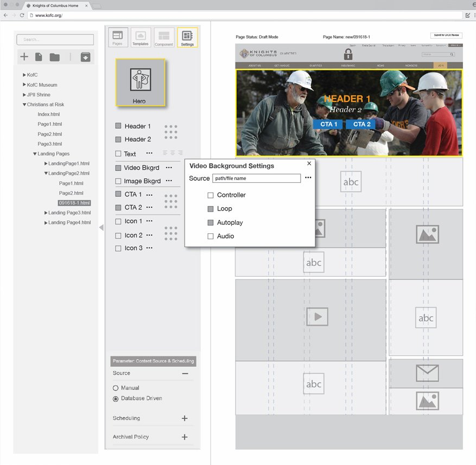The height and width of the screenshot is (465, 476).
Task: Open CTA 1 options ellipsis
Action: (149, 195)
